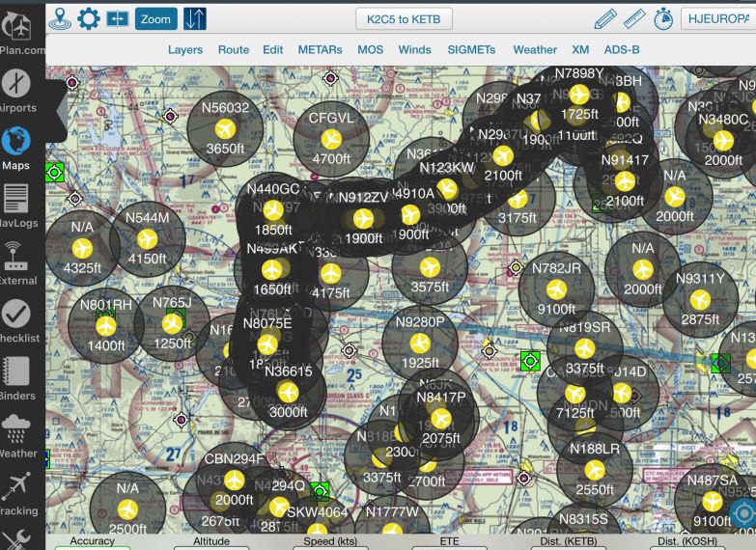The height and width of the screenshot is (550, 756).
Task: Select the N123KW traffic target
Action: [x=446, y=188]
